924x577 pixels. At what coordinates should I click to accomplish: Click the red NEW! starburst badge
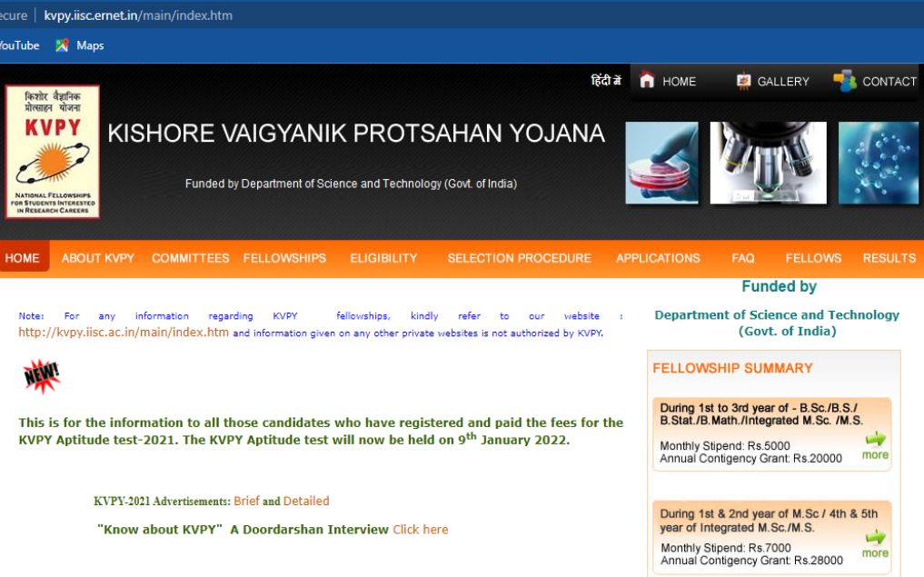(42, 375)
